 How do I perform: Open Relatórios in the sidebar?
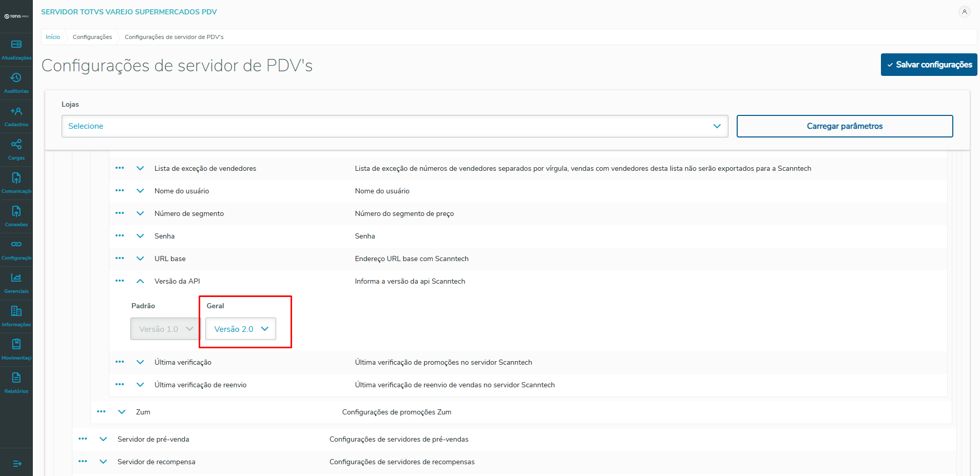(16, 383)
